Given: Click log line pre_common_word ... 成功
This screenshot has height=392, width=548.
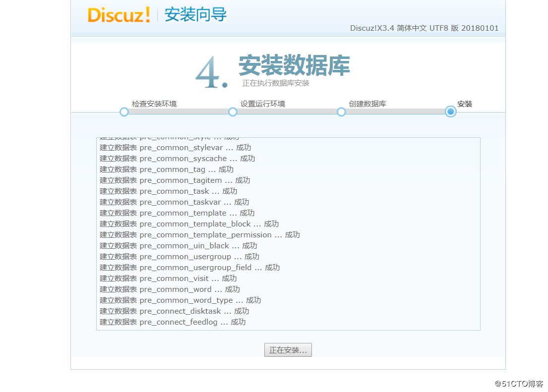Looking at the screenshot, I should 170,289.
